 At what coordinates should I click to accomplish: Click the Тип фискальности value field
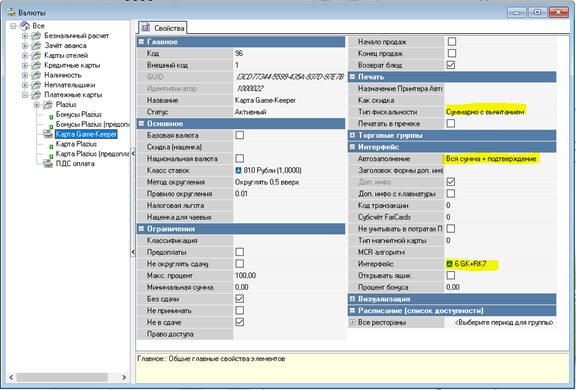click(x=500, y=112)
